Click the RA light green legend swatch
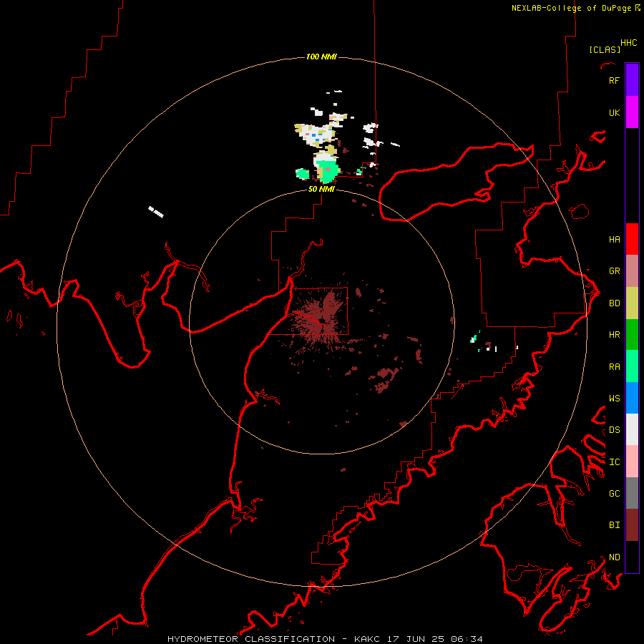 (632, 366)
